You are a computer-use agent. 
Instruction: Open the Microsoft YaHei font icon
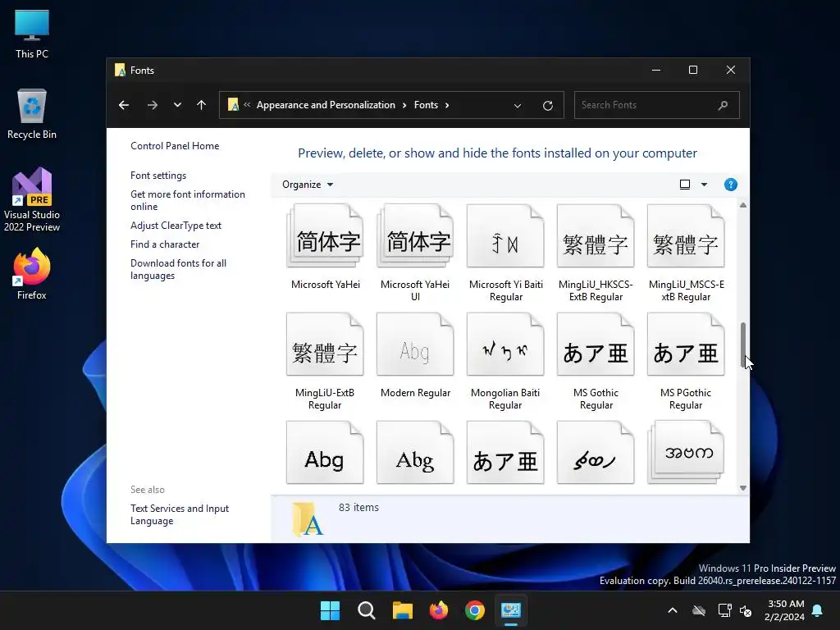click(325, 236)
